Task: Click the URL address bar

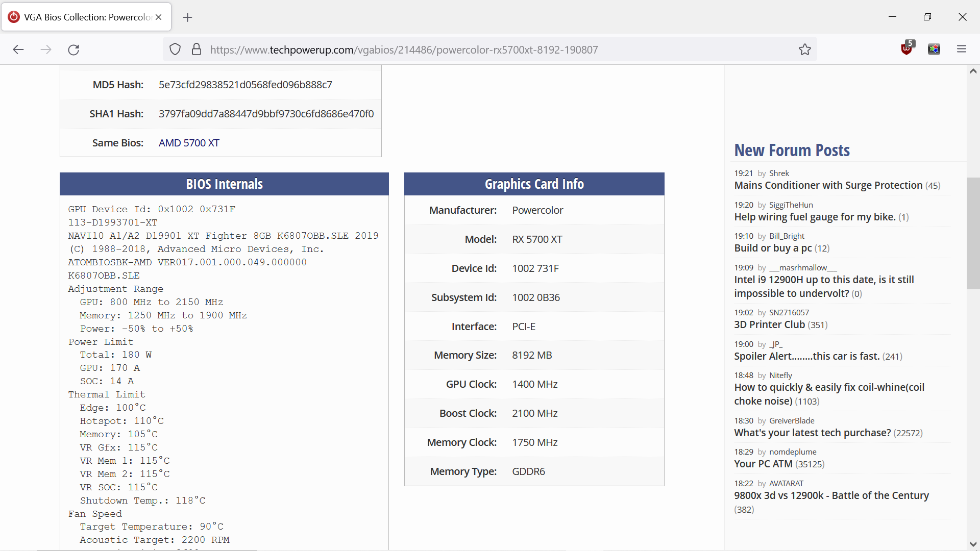Action: point(403,49)
